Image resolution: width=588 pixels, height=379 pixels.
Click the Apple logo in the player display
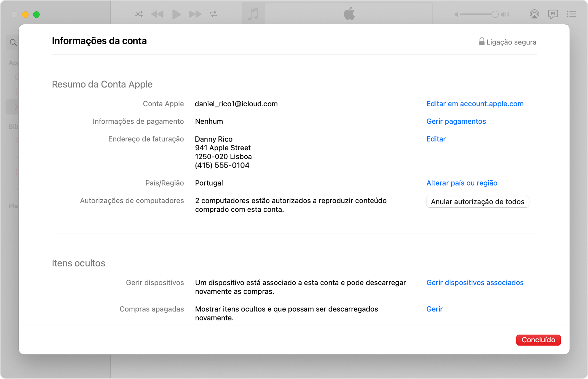pyautogui.click(x=349, y=13)
